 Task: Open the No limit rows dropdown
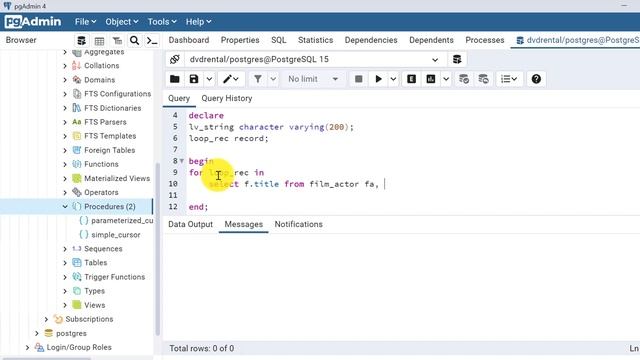313,79
